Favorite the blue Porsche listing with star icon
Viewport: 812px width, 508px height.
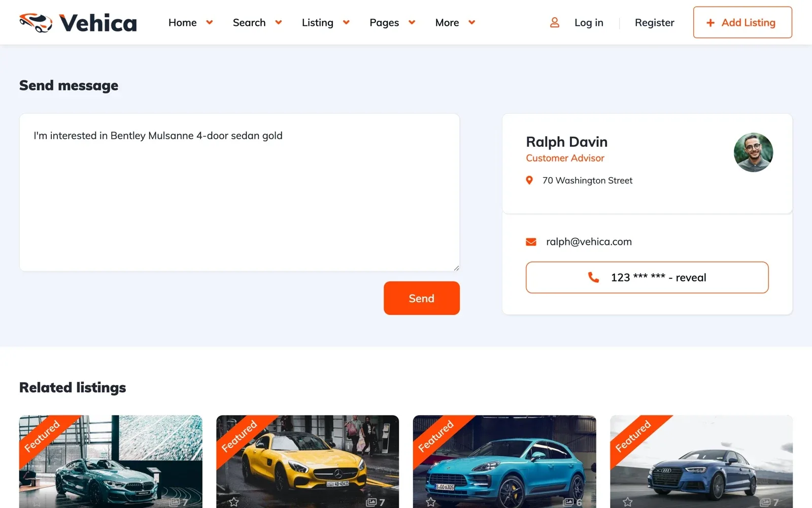[430, 502]
